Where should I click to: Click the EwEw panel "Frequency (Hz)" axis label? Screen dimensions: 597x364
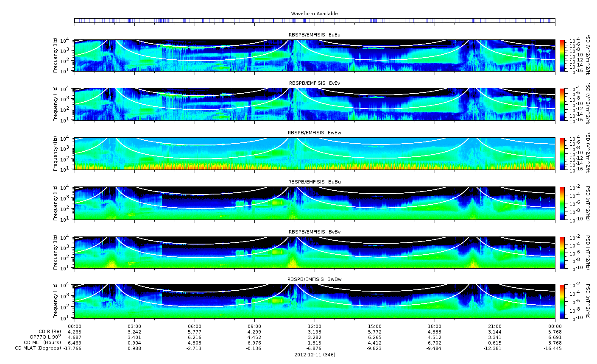tap(56, 153)
